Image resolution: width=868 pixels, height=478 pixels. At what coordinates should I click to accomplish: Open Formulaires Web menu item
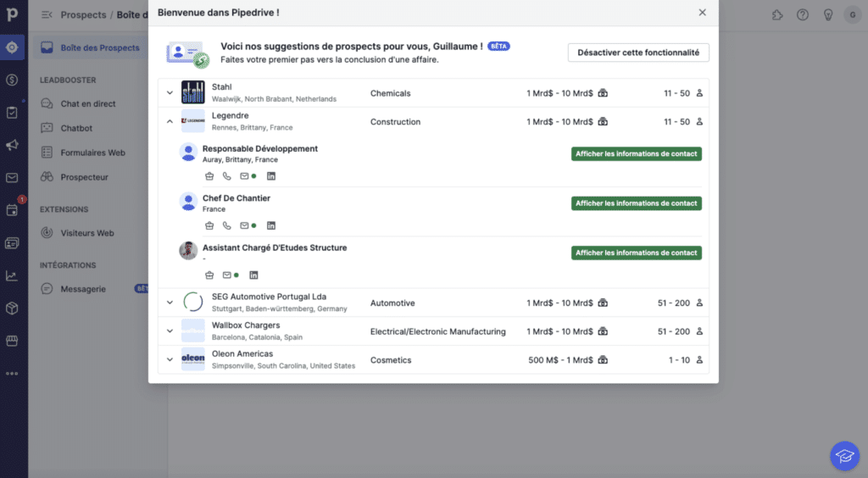pos(92,153)
